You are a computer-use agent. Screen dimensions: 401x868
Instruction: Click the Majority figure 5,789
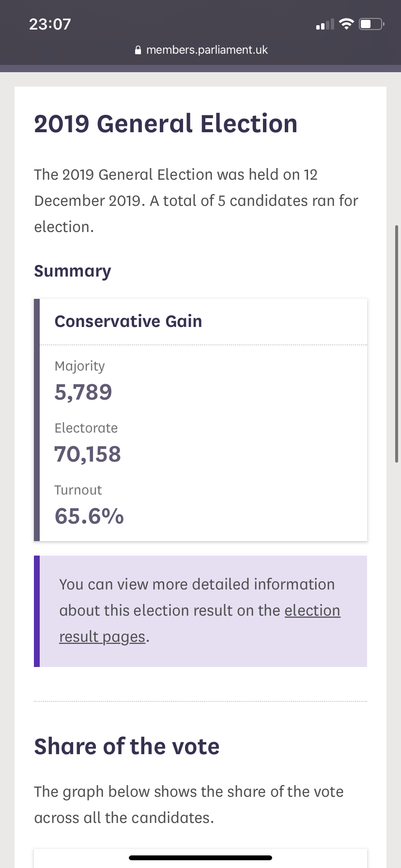(83, 392)
